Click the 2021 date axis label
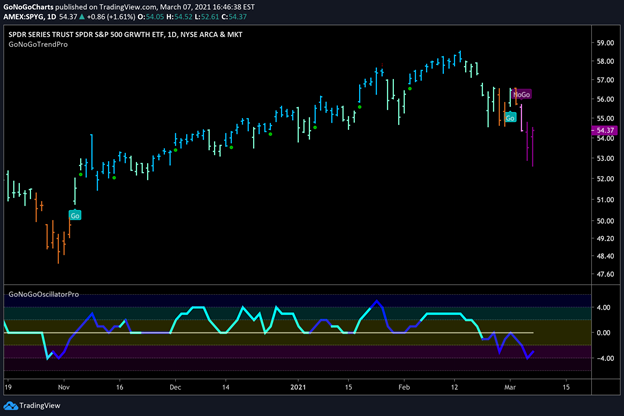 pyautogui.click(x=298, y=387)
